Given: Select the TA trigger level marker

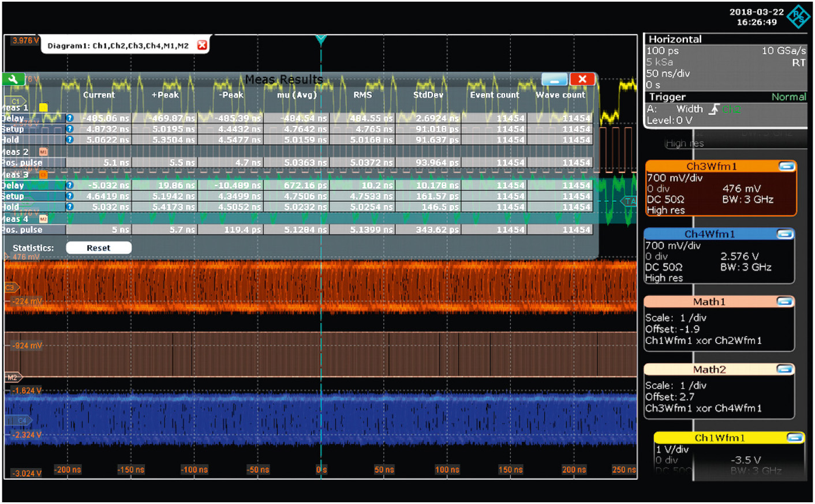Looking at the screenshot, I should coord(628,201).
